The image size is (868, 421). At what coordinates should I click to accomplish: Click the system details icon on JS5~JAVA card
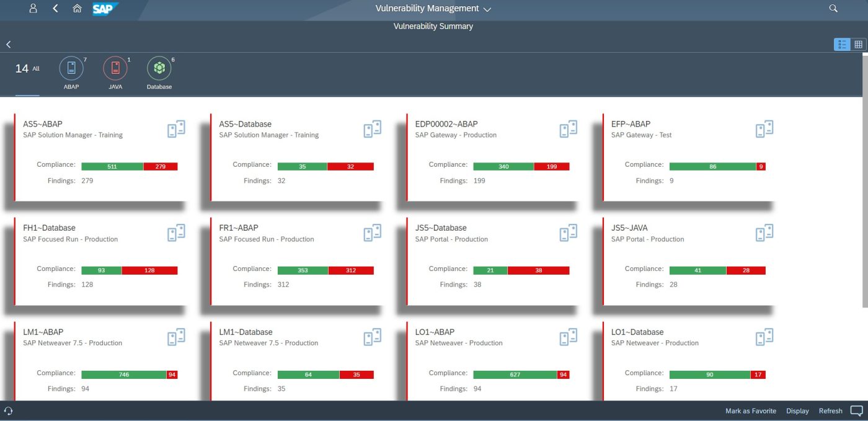[763, 233]
